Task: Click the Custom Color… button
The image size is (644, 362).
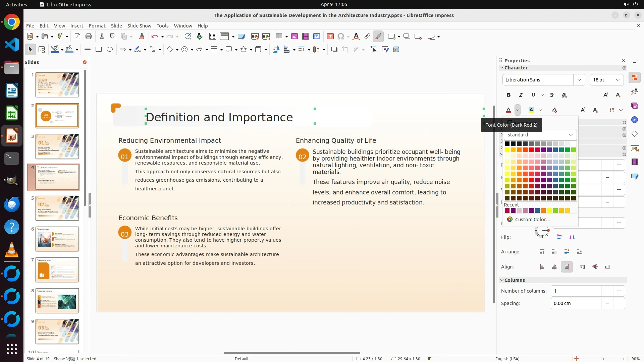Action: pos(532,220)
